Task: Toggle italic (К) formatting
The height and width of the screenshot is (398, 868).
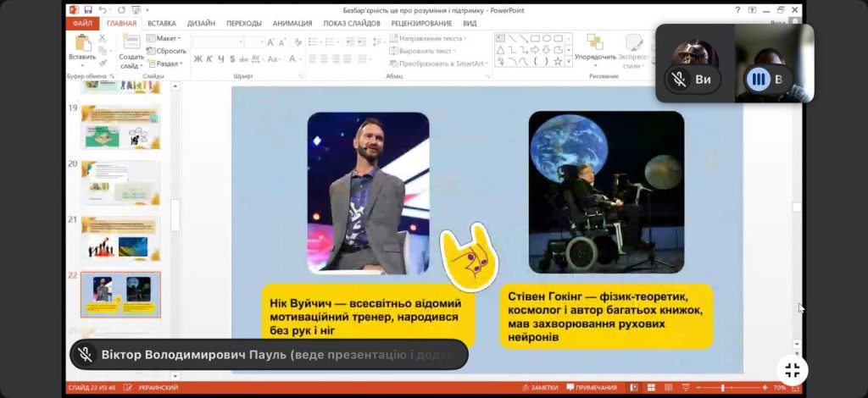Action: click(x=209, y=59)
